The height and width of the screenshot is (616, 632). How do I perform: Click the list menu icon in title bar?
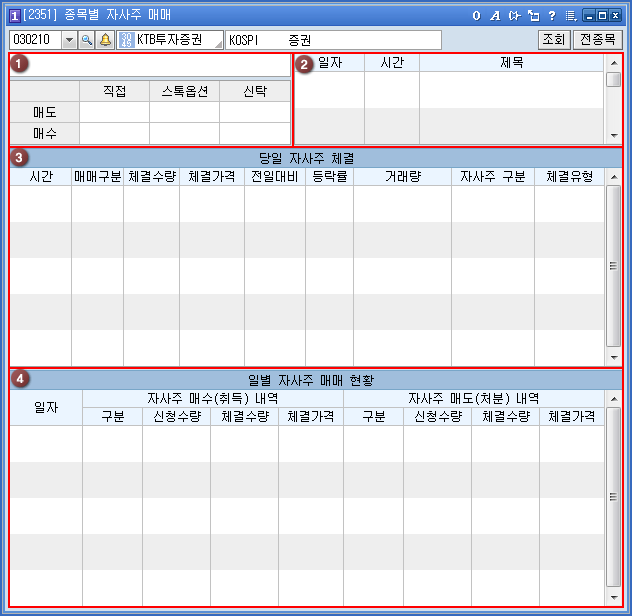[x=570, y=15]
